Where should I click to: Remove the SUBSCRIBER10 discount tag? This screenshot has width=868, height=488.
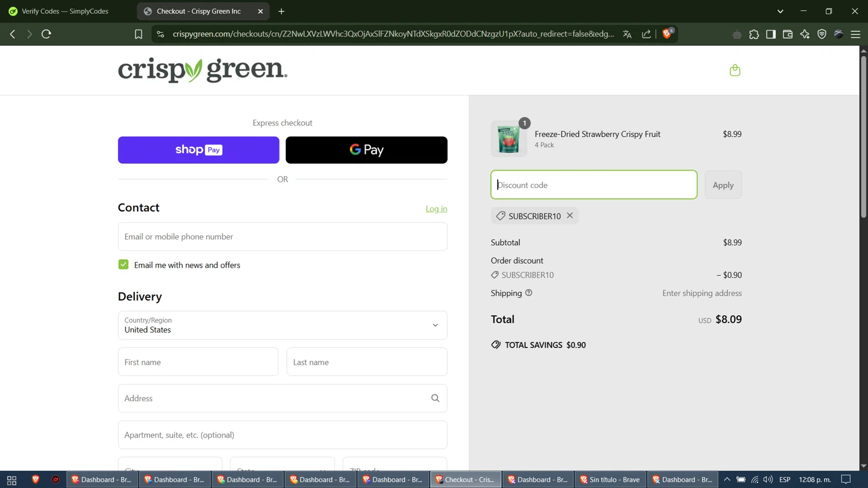(570, 216)
